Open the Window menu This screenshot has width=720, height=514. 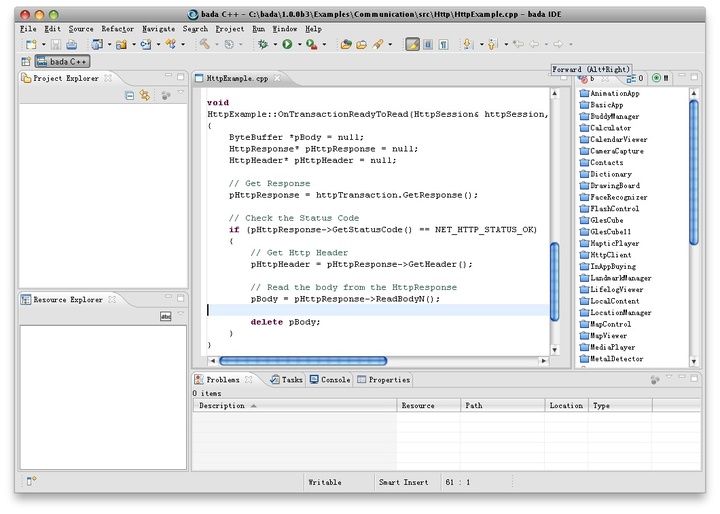point(285,28)
